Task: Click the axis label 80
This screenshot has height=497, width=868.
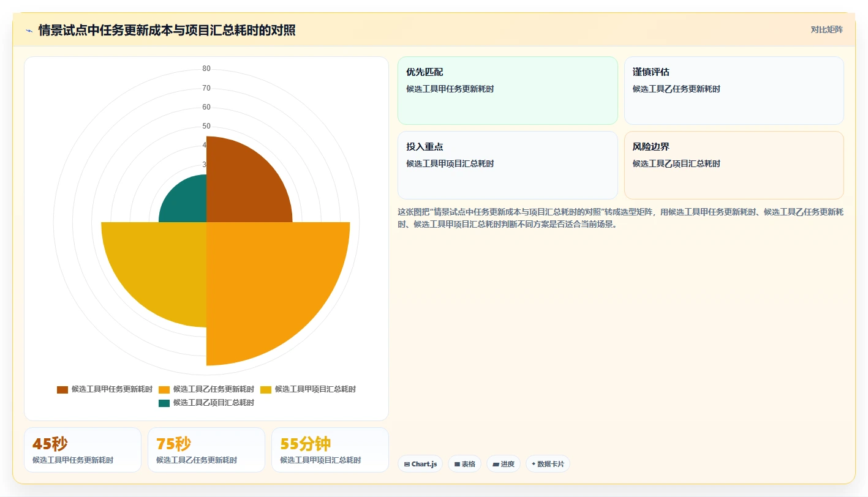Action: point(206,69)
